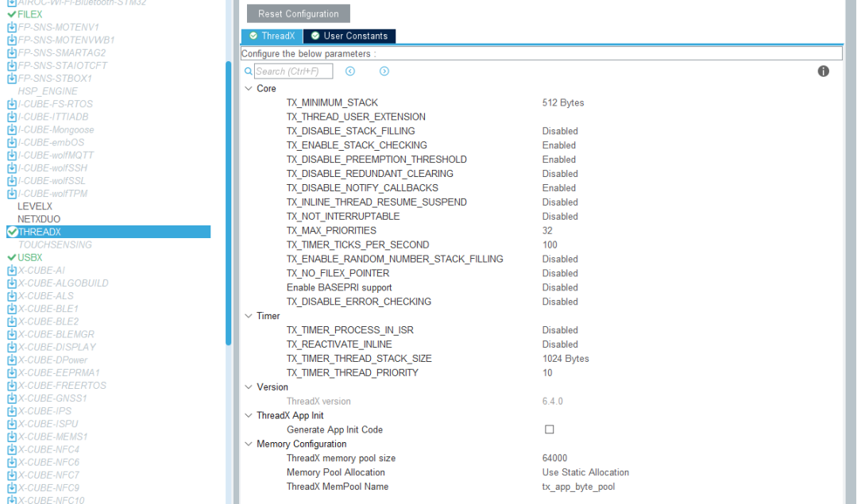This screenshot has width=857, height=504.
Task: Click download icon beside X-CUBE-GNSS1
Action: pos(11,398)
